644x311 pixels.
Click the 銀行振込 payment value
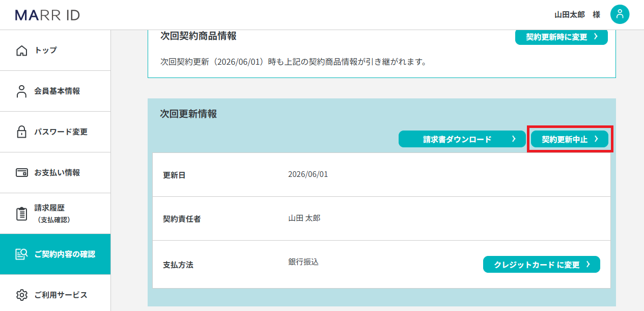click(x=303, y=262)
